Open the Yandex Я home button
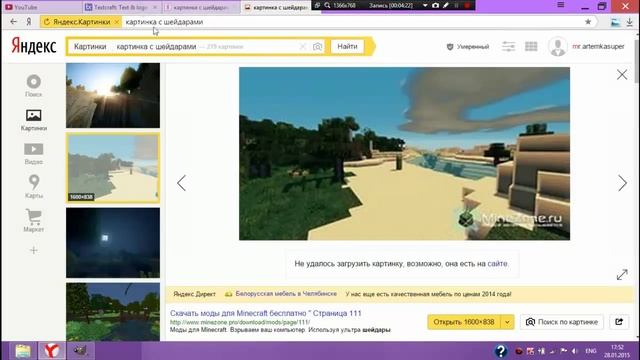Viewport: 640px width, 360px height. [29, 22]
